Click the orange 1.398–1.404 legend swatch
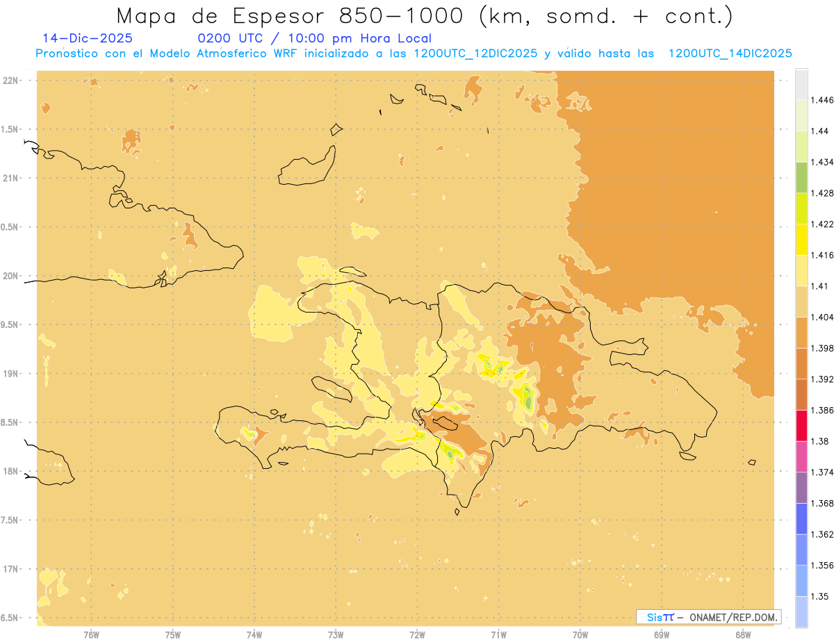The image size is (834, 644). click(x=801, y=332)
